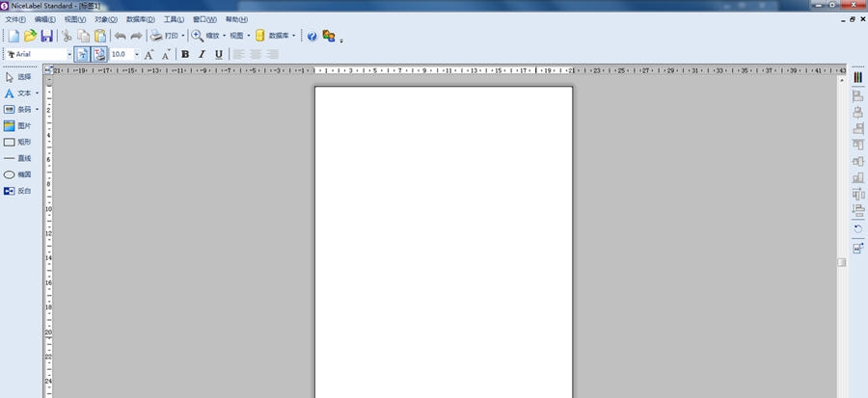Save the label with the floppy disk icon
868x398 pixels.
coord(47,36)
